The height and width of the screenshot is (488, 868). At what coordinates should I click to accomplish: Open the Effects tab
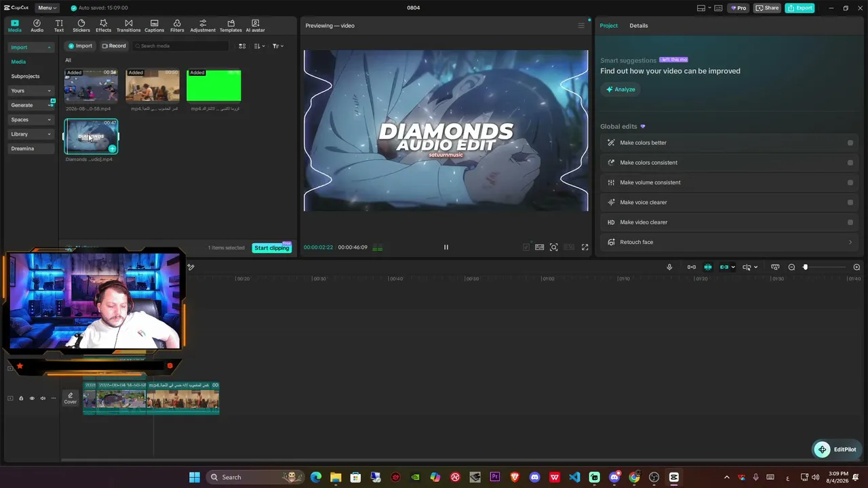pos(103,26)
